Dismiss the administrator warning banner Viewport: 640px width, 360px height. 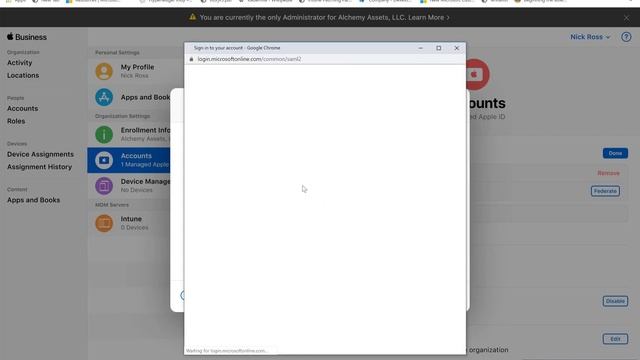tap(627, 18)
